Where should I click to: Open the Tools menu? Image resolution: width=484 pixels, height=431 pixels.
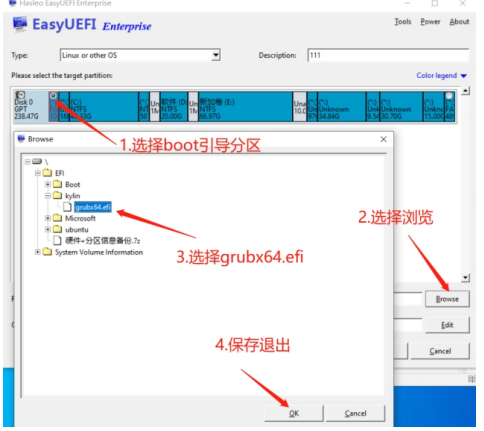(x=403, y=22)
